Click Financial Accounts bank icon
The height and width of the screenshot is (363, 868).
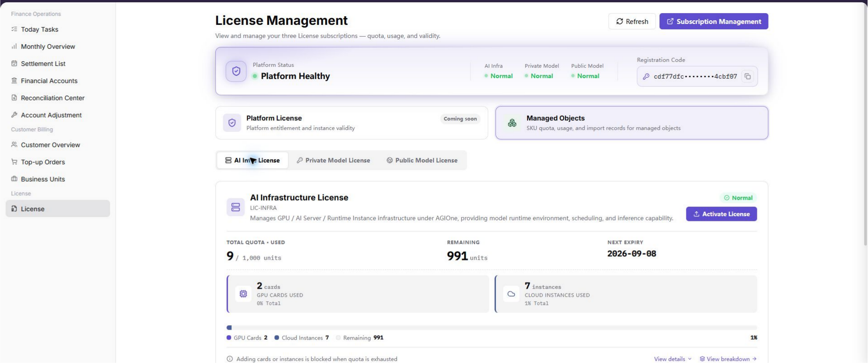14,80
